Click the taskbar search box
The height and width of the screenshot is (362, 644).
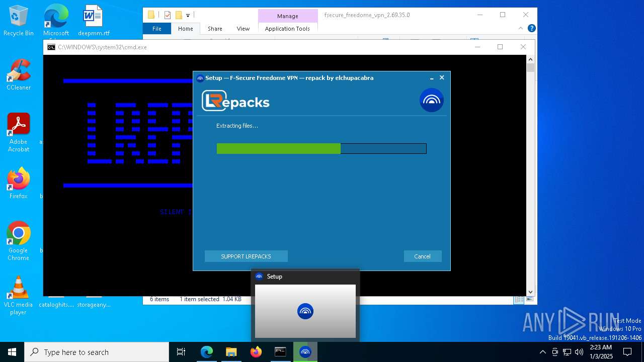pos(97,352)
